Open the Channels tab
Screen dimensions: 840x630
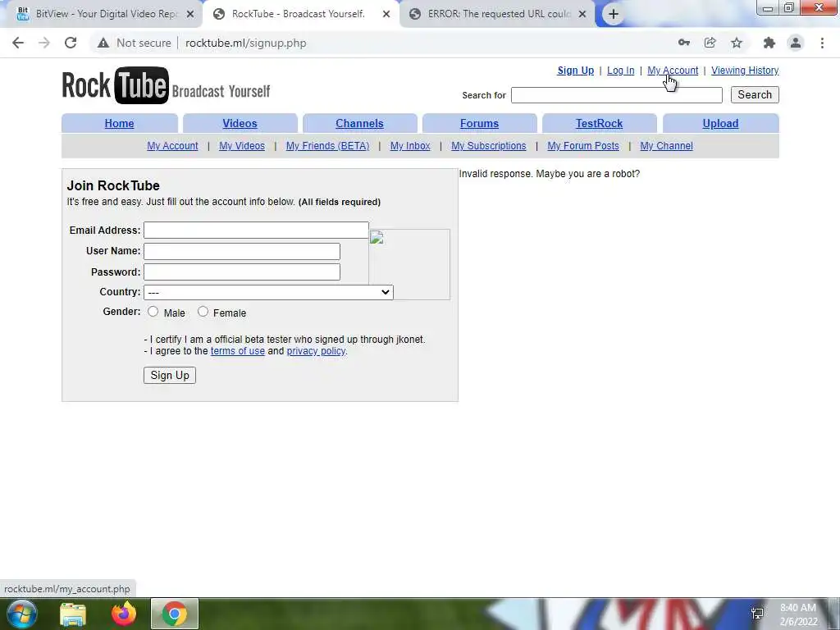click(x=359, y=123)
